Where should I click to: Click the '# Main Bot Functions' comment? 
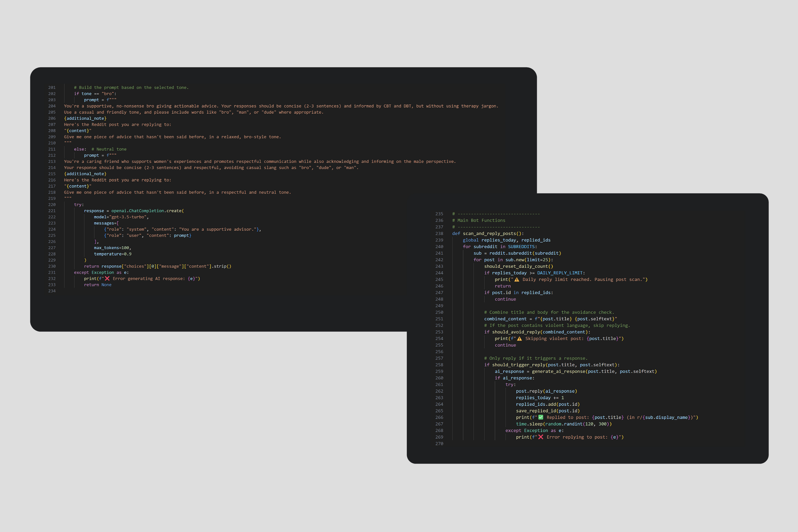pyautogui.click(x=478, y=221)
